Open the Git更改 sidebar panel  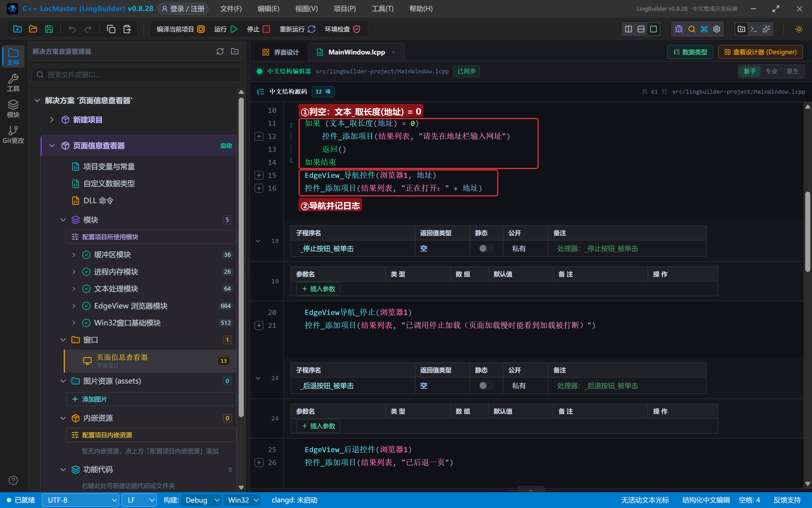pyautogui.click(x=13, y=134)
